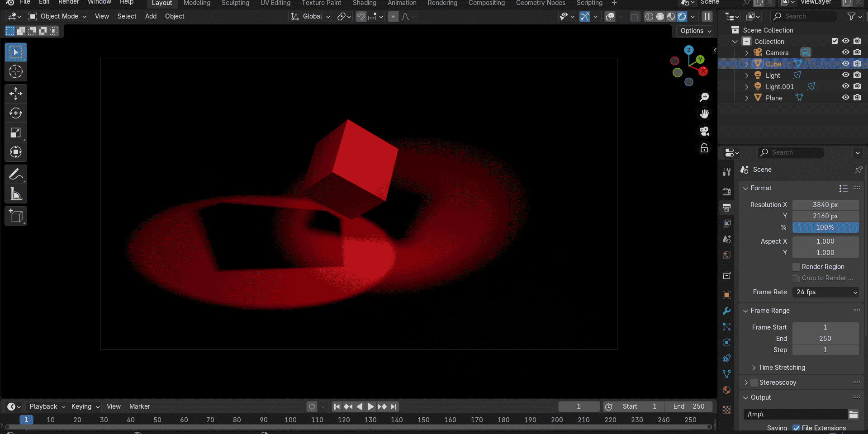
Task: Select the Annotate tool
Action: [16, 174]
